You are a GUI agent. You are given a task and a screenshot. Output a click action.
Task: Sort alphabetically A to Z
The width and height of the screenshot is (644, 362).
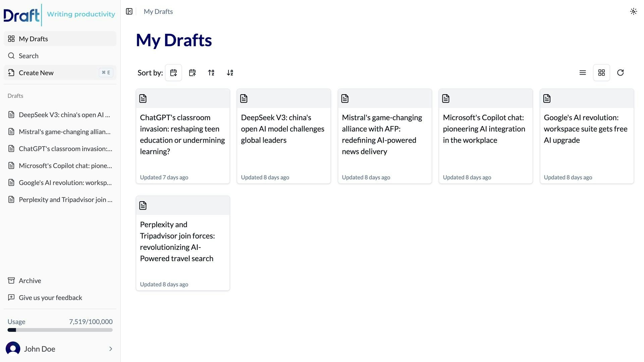point(211,72)
